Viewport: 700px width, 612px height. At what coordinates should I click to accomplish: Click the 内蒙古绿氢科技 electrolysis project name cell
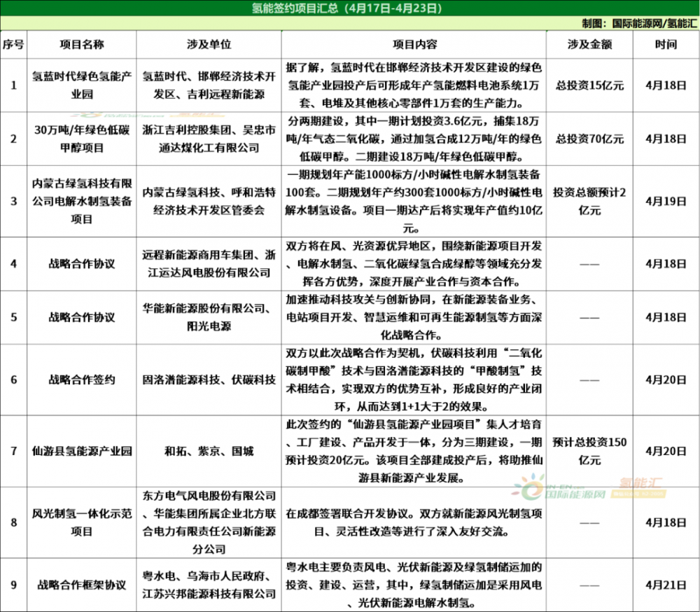pyautogui.click(x=82, y=201)
